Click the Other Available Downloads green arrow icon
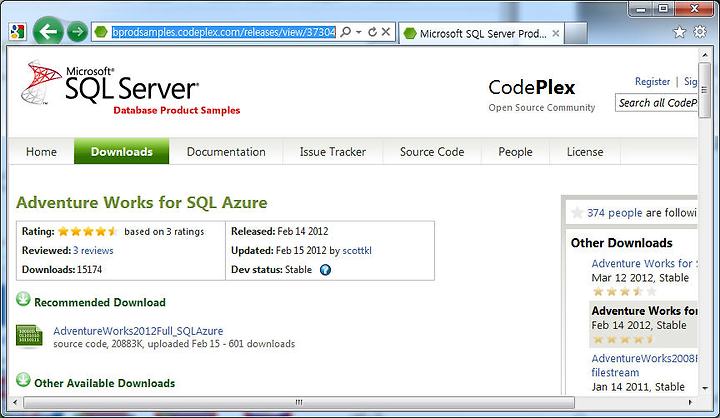This screenshot has width=720, height=418. (x=23, y=380)
